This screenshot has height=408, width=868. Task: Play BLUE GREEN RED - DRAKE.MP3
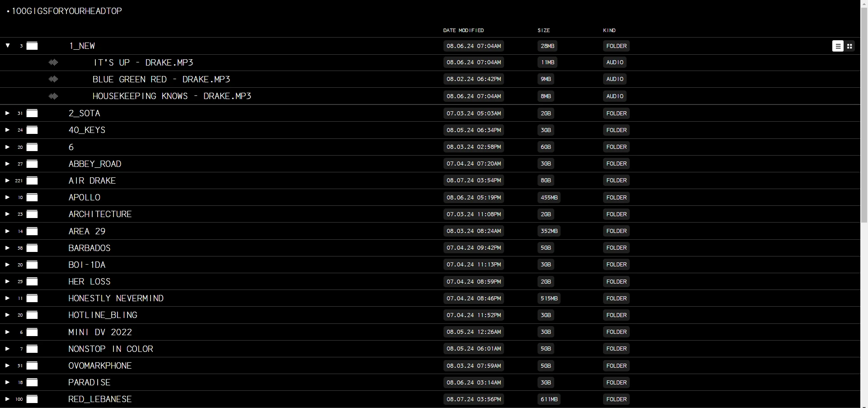pos(161,79)
